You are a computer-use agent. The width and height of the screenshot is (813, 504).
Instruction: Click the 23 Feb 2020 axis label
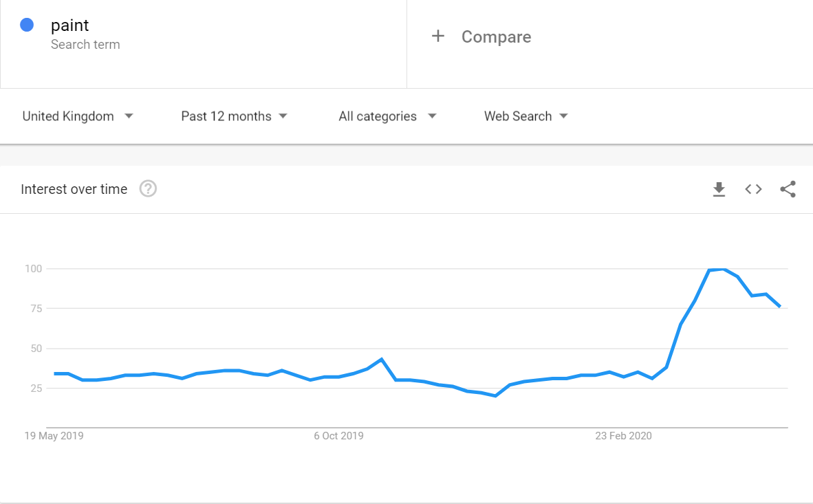point(622,436)
